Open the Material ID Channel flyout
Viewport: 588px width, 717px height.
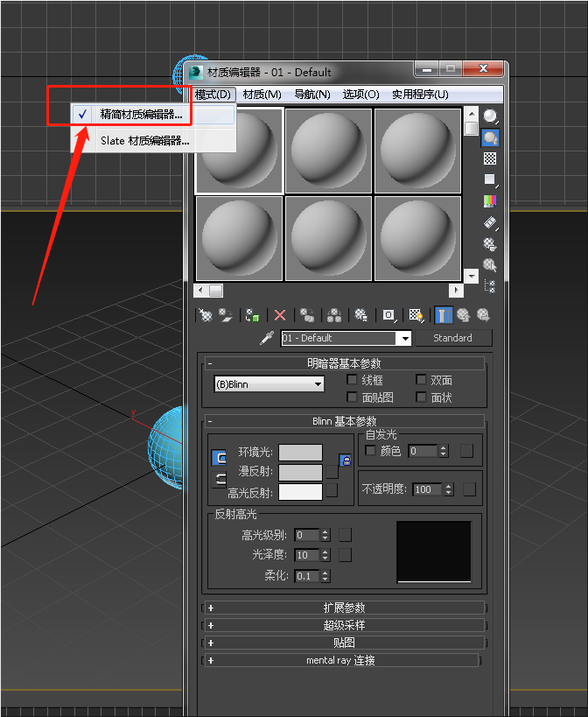[x=388, y=315]
